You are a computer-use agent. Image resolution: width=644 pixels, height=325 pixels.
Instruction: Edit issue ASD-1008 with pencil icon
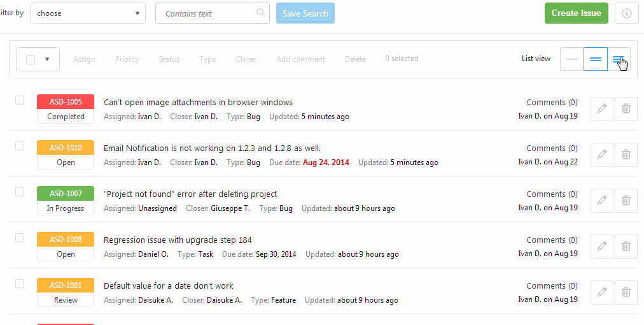pos(602,247)
